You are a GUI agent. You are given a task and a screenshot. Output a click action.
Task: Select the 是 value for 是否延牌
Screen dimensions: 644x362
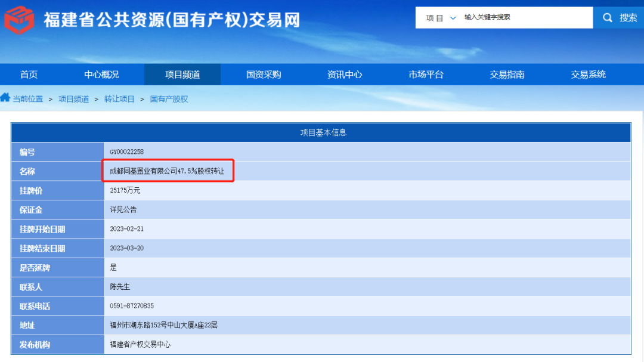(113, 268)
